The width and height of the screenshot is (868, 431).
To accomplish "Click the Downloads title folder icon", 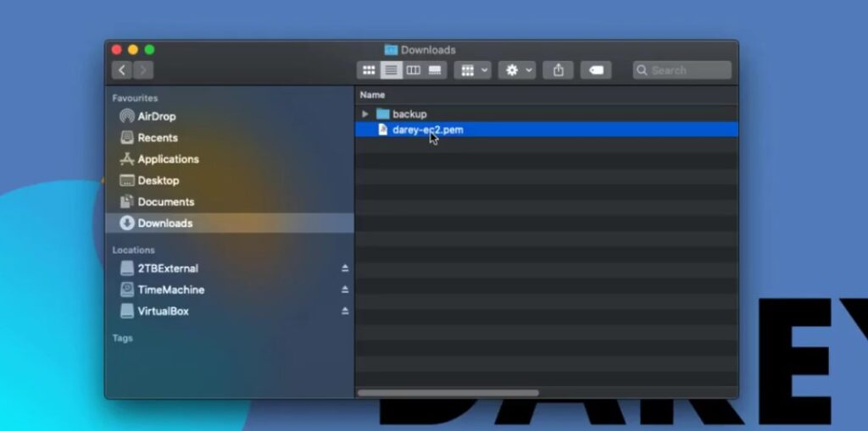I will pos(391,50).
